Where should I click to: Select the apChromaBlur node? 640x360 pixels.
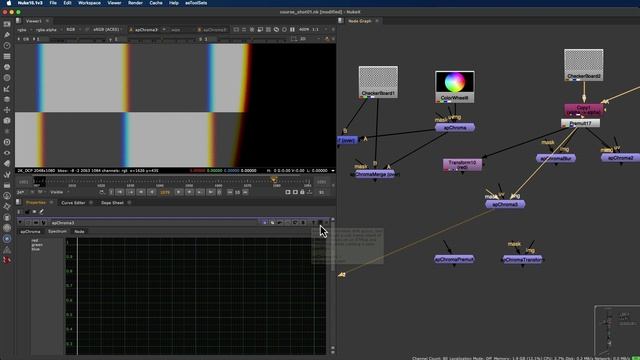tap(556, 158)
